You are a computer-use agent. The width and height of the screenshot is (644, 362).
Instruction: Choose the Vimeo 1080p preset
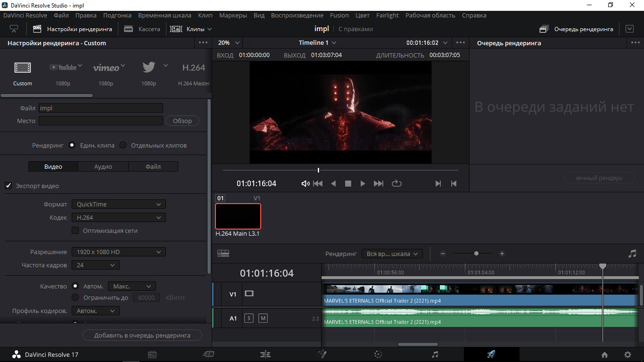[106, 67]
